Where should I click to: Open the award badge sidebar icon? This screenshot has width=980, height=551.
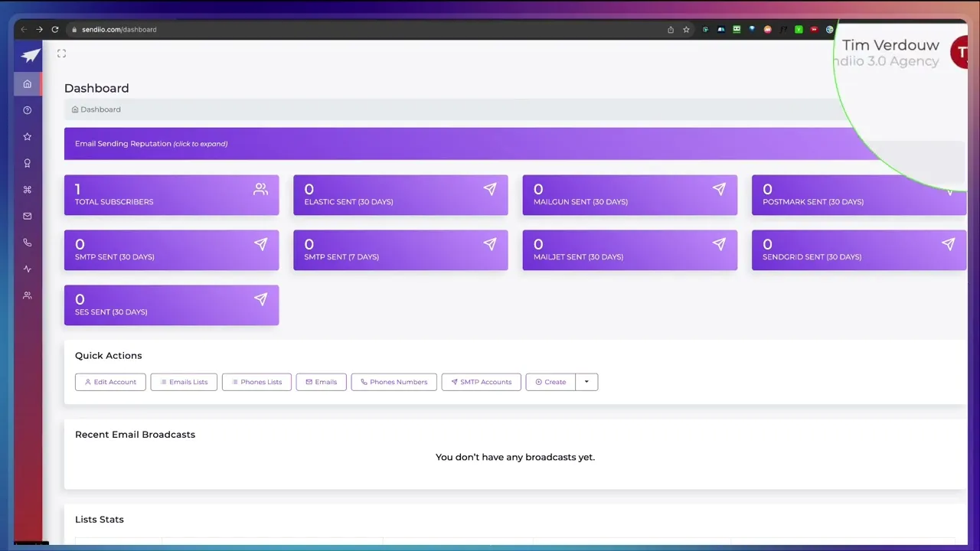click(x=28, y=163)
